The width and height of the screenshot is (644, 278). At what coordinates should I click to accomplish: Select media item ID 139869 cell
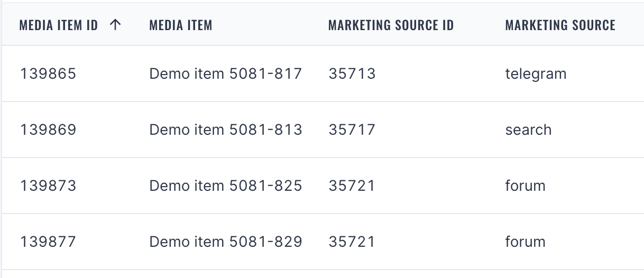coord(48,129)
